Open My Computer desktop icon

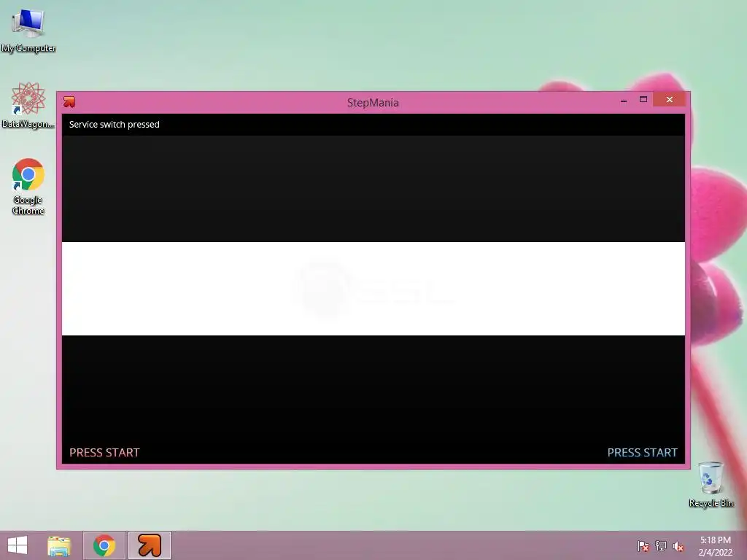tap(28, 29)
